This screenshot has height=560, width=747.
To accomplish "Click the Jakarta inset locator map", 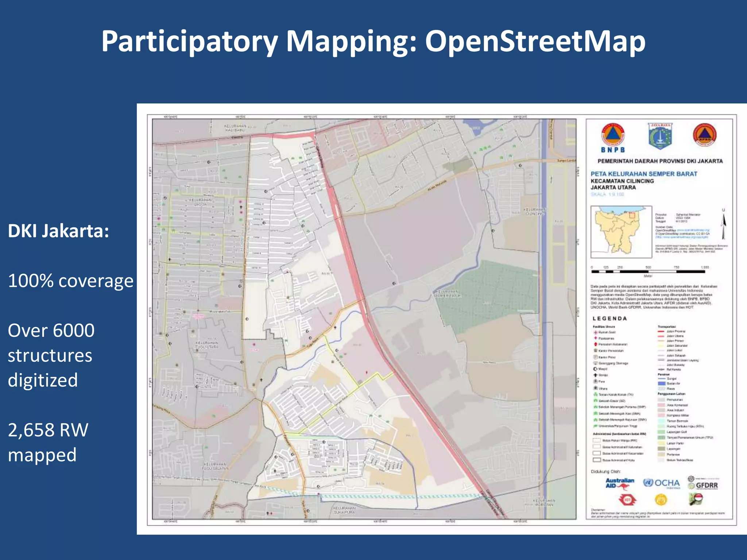I will coord(621,232).
